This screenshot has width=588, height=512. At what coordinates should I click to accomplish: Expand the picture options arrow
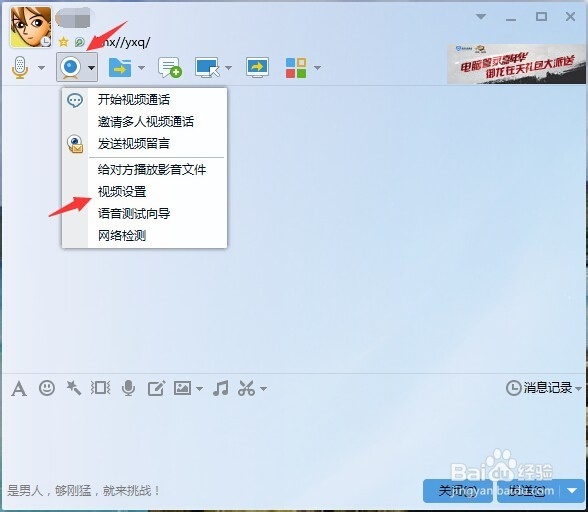(200, 389)
